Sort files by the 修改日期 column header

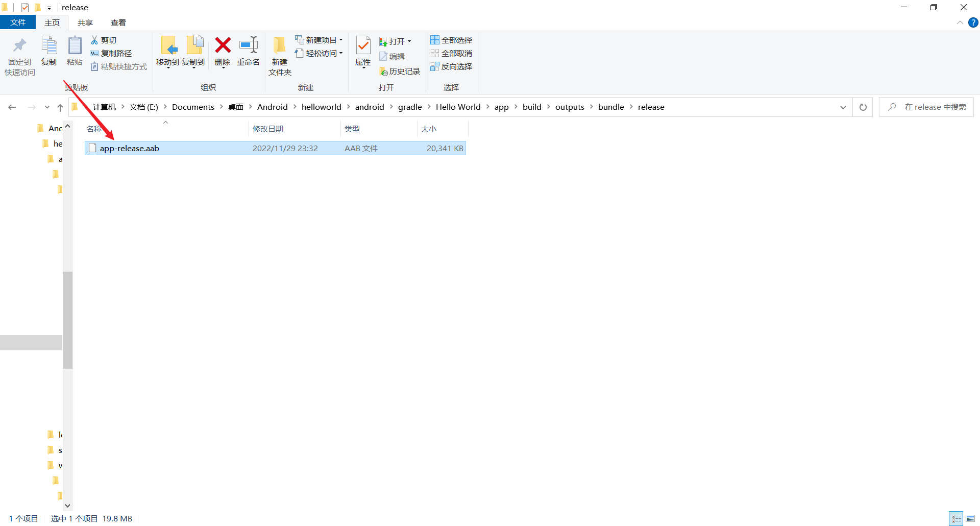pyautogui.click(x=267, y=129)
